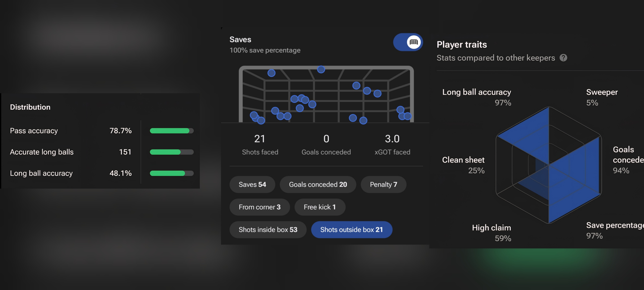Select the "Saves 54" filter chip
644x290 pixels.
tap(252, 184)
